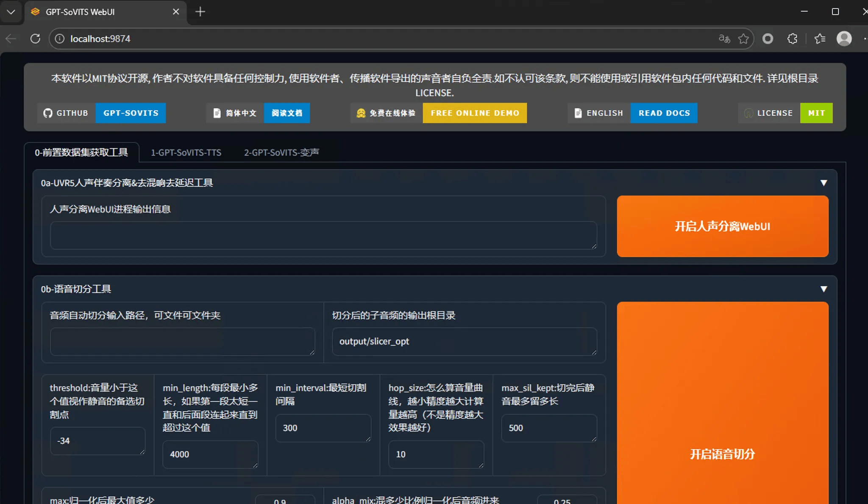The image size is (868, 504).
Task: Collapse the 0b-语音切分工具 section arrow
Action: tap(823, 289)
